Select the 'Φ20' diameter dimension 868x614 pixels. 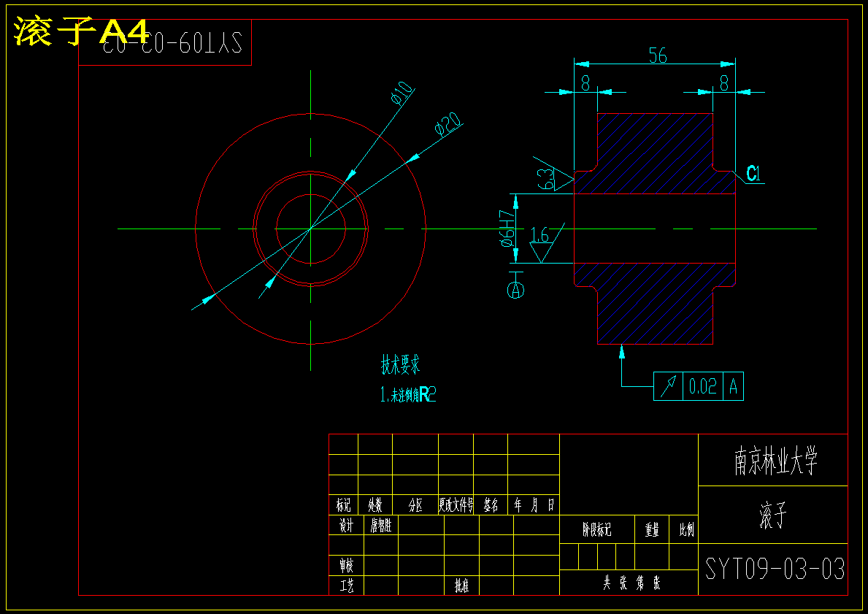coord(448,123)
